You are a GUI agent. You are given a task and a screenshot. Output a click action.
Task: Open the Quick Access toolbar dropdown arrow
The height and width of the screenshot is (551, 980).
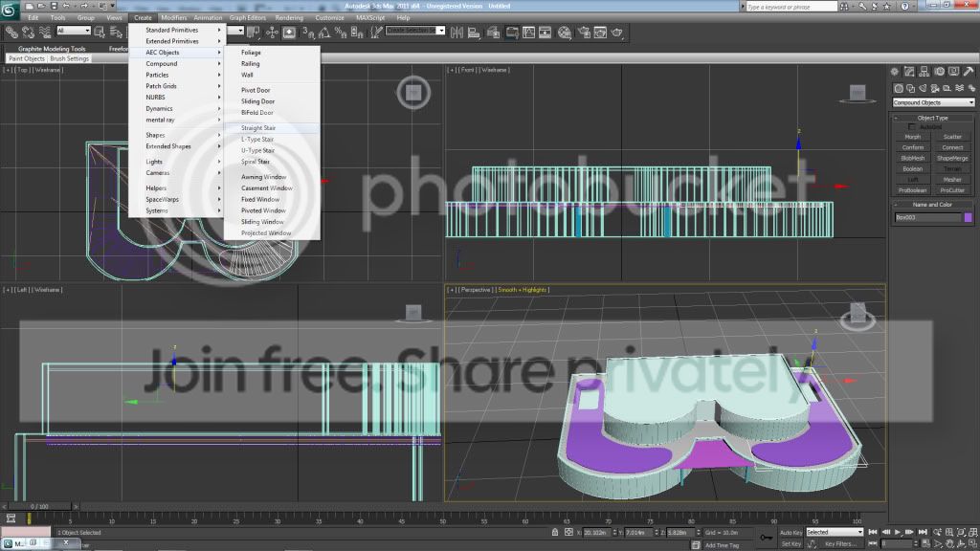coord(113,6)
